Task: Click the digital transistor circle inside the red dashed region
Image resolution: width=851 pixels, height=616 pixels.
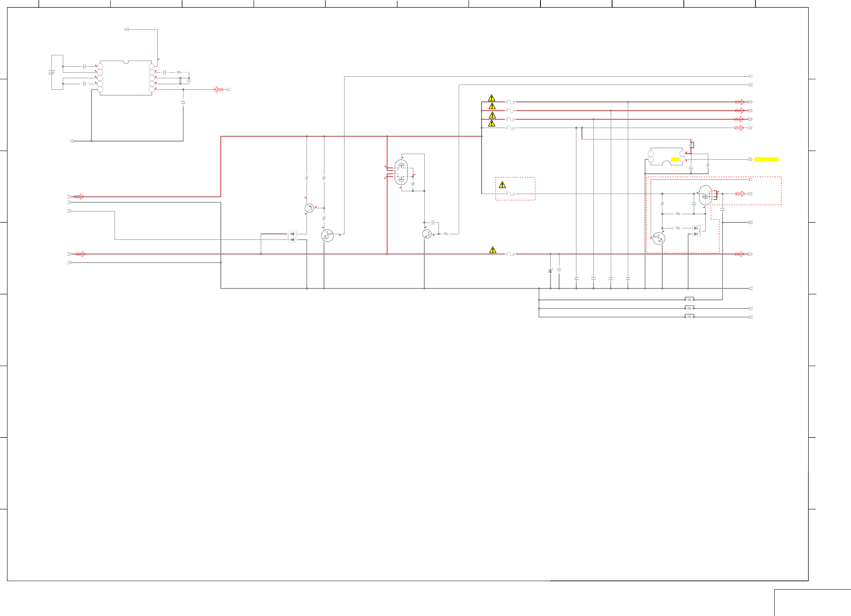Action: point(659,238)
